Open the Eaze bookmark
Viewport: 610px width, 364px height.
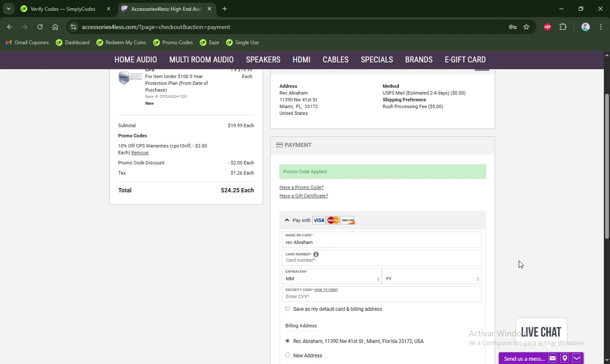(209, 42)
